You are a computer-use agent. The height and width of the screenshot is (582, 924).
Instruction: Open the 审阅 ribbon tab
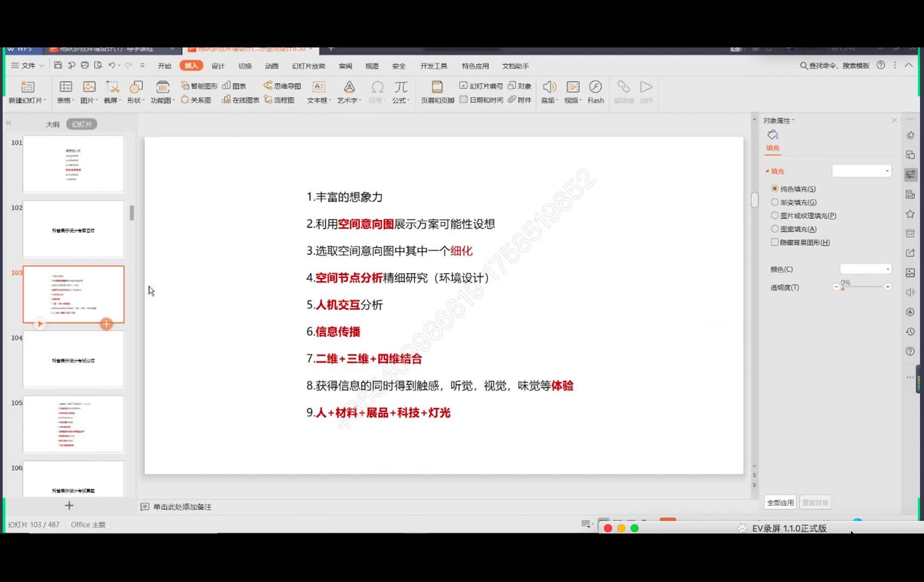pyautogui.click(x=346, y=66)
